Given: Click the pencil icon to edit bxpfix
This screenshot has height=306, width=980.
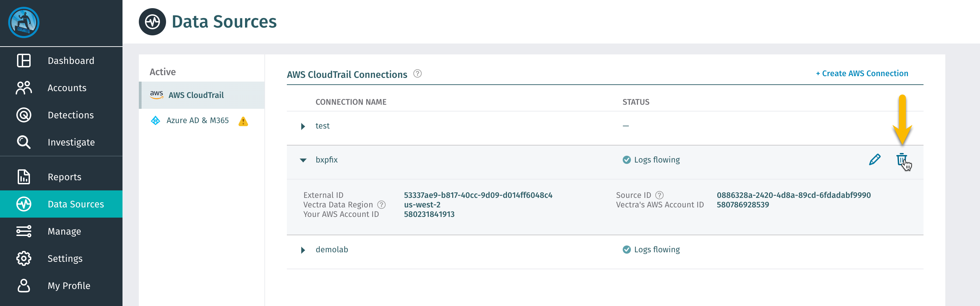Looking at the screenshot, I should [x=874, y=160].
